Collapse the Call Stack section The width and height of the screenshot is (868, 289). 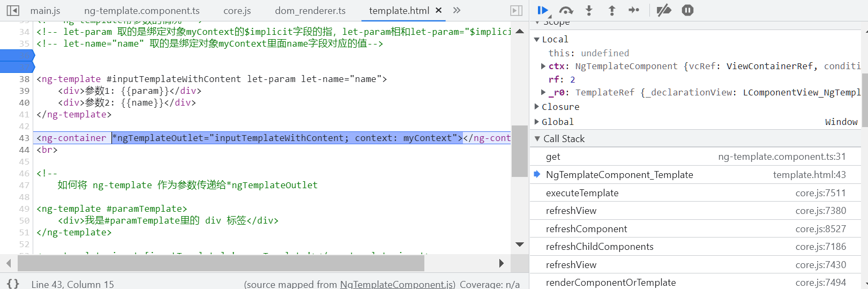coord(537,139)
